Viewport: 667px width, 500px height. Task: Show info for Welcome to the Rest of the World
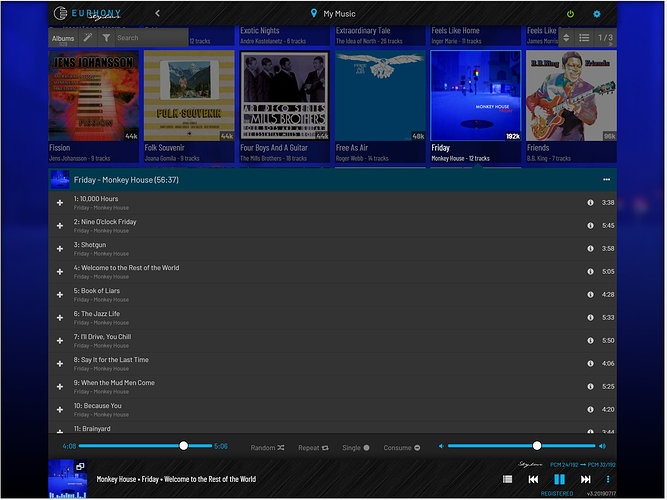click(x=591, y=271)
